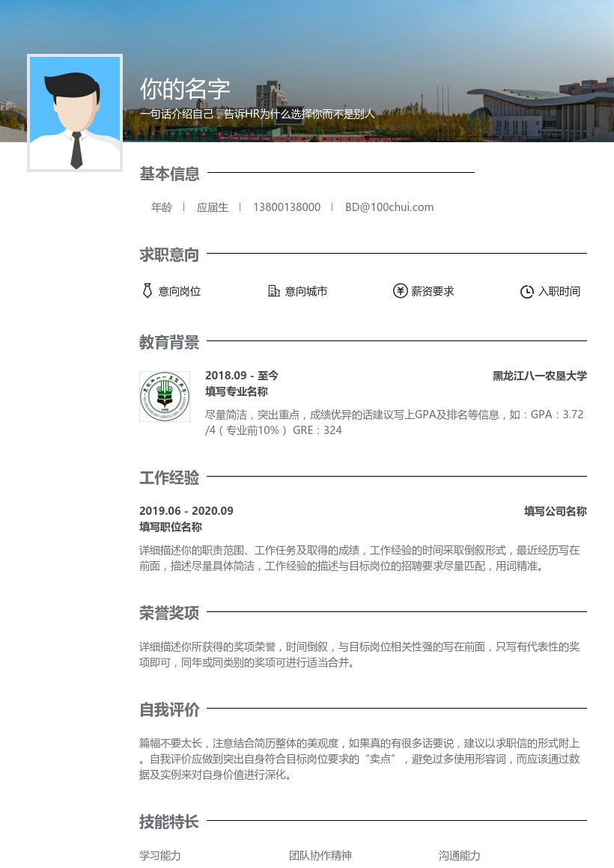This screenshot has width=614, height=868.
Task: Click the phone number 13800138000
Action: (x=287, y=207)
